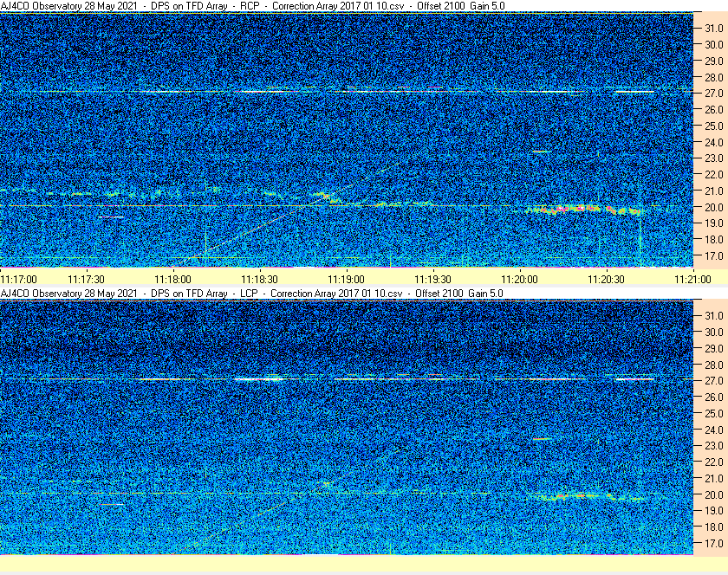Choose 22.0 frequency label in LCP panel
Image resolution: width=728 pixels, height=575 pixels.
tap(714, 462)
